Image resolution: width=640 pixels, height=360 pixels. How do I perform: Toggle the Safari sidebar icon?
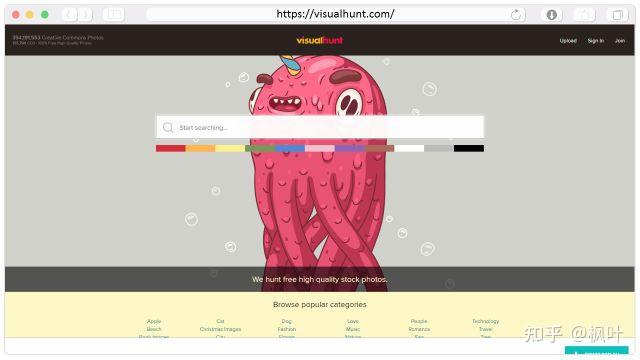(x=113, y=15)
